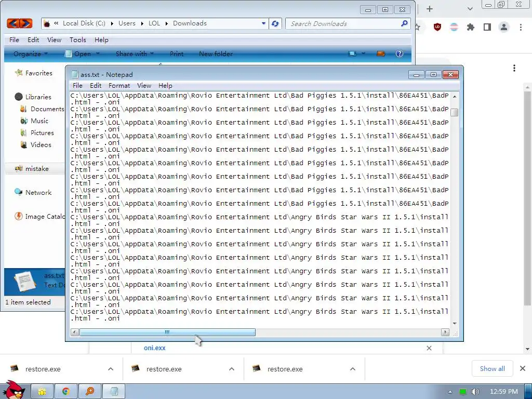Screen dimensions: 532x399
Task: Click the magnifier search taskbar icon
Action: coord(90,391)
